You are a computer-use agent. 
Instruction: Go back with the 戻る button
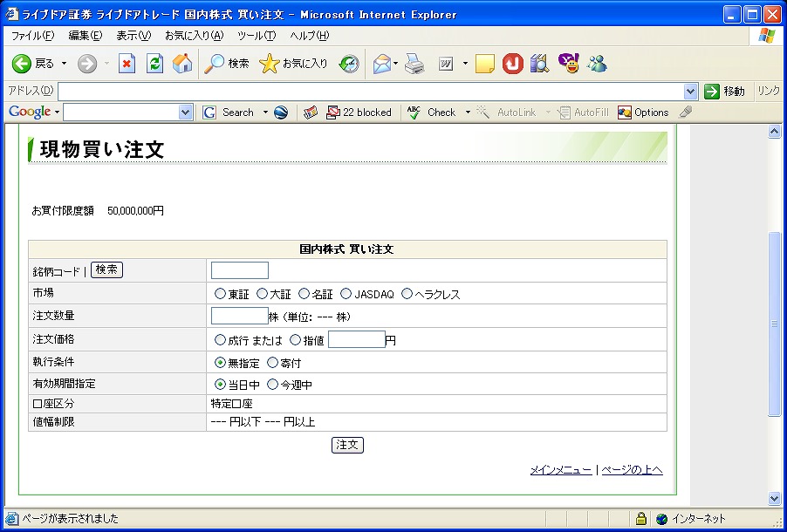pyautogui.click(x=33, y=64)
